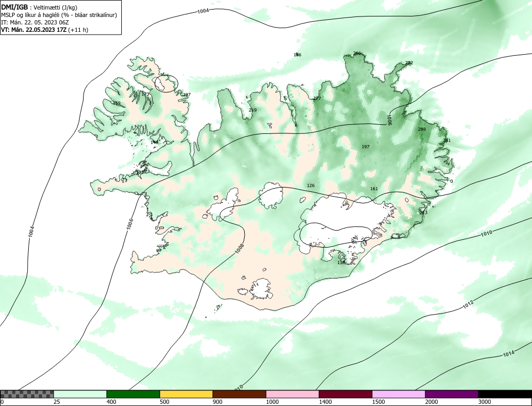Image resolution: width=532 pixels, height=406 pixels.
Task: Click the 1014 isobar label
Action: point(508,354)
